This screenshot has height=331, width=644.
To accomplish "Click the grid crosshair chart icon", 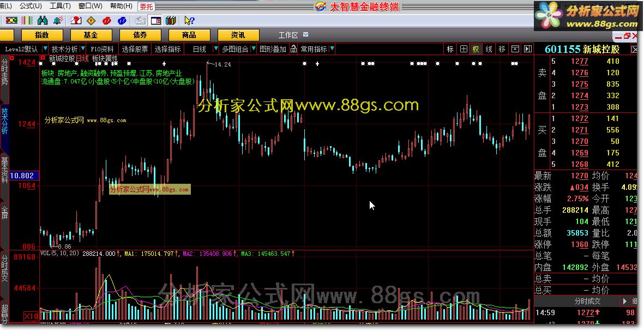I will click(x=464, y=49).
